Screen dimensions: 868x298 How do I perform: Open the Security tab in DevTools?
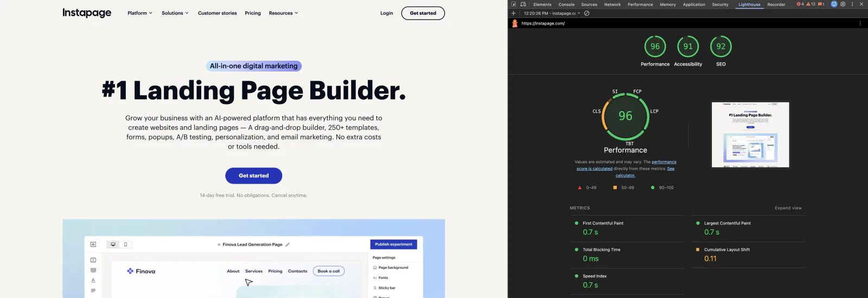pyautogui.click(x=720, y=4)
